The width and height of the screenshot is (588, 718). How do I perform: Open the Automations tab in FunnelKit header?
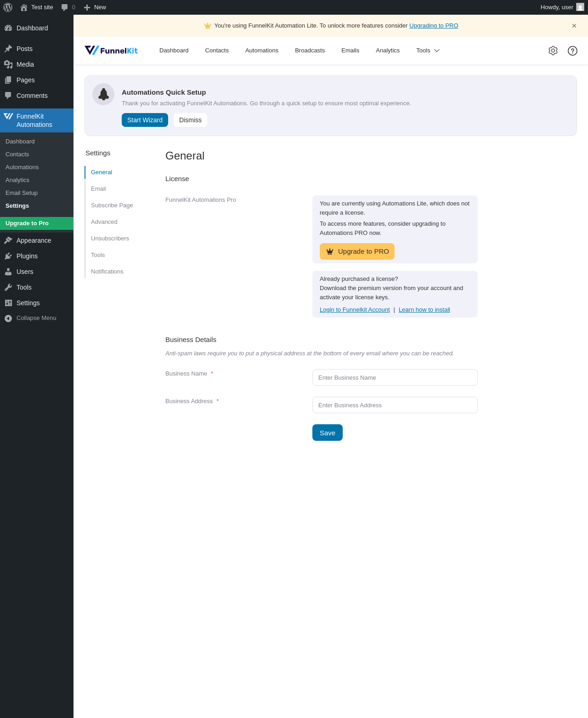click(x=262, y=51)
